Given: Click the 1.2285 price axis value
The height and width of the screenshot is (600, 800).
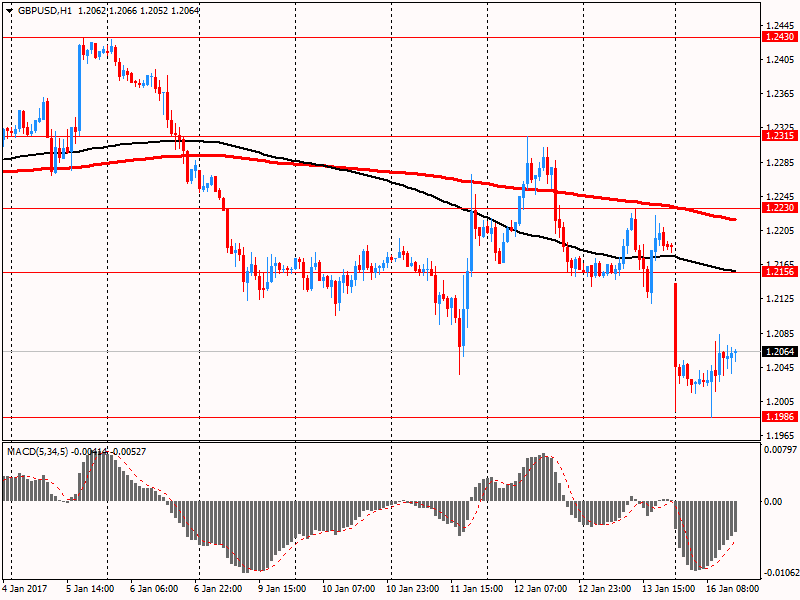Looking at the screenshot, I should tap(780, 163).
